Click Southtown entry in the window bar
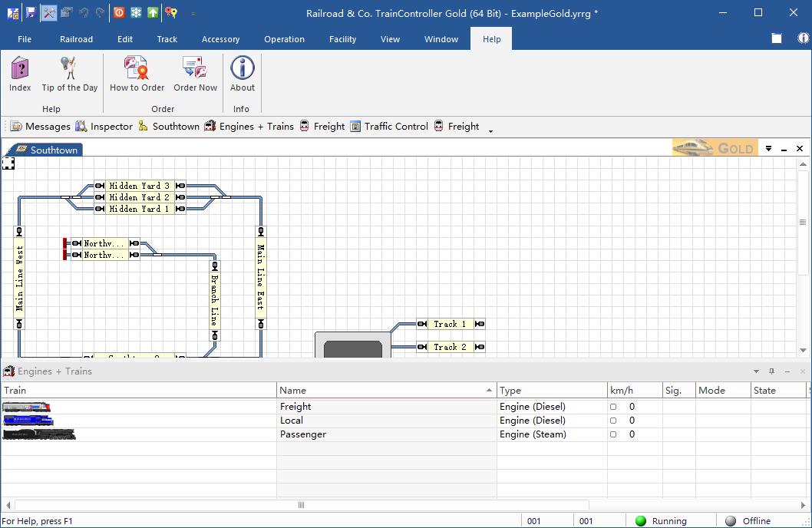 tap(169, 127)
